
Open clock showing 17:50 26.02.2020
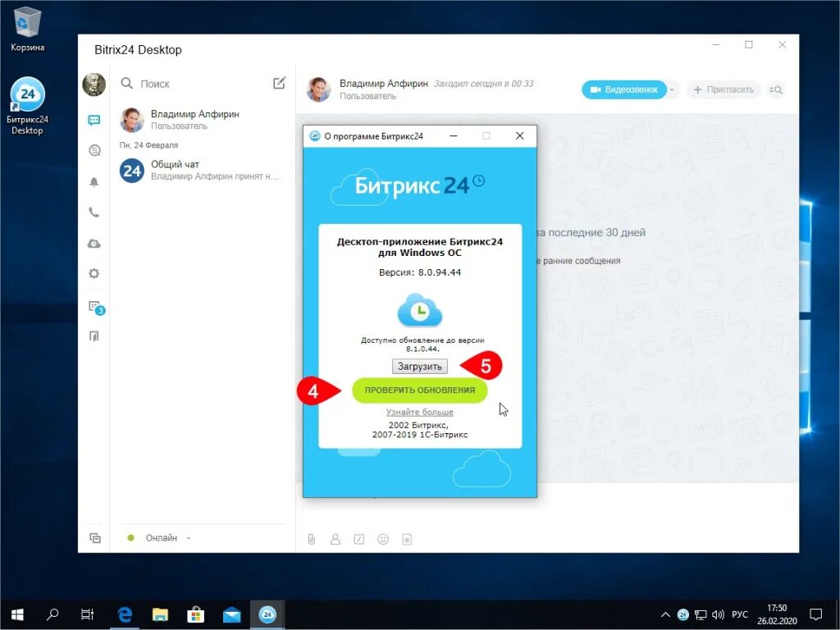[777, 614]
